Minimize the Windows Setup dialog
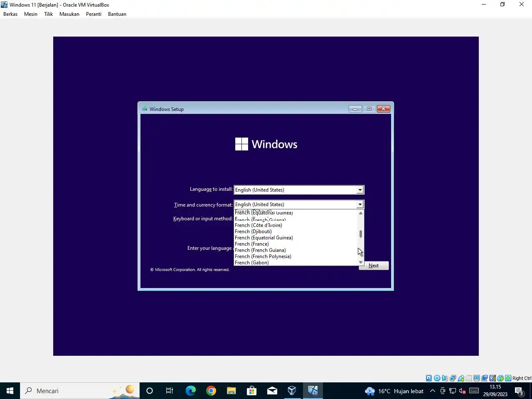This screenshot has height=399, width=532. point(355,109)
